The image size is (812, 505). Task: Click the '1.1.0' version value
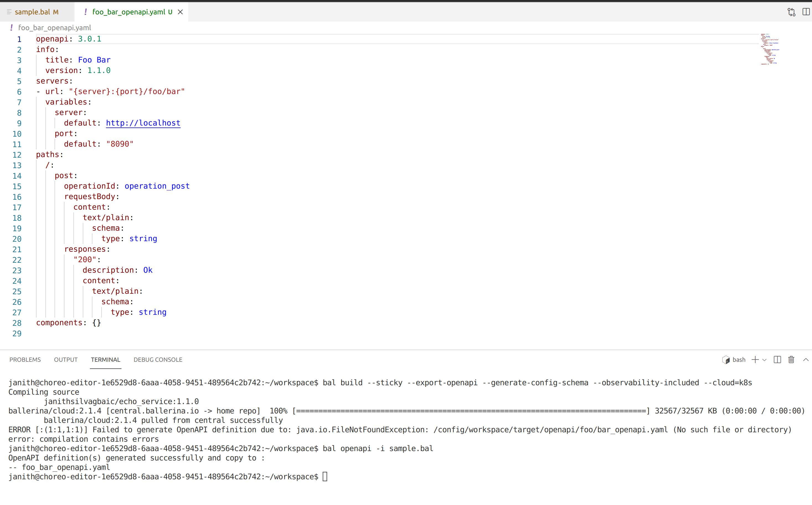tap(99, 71)
